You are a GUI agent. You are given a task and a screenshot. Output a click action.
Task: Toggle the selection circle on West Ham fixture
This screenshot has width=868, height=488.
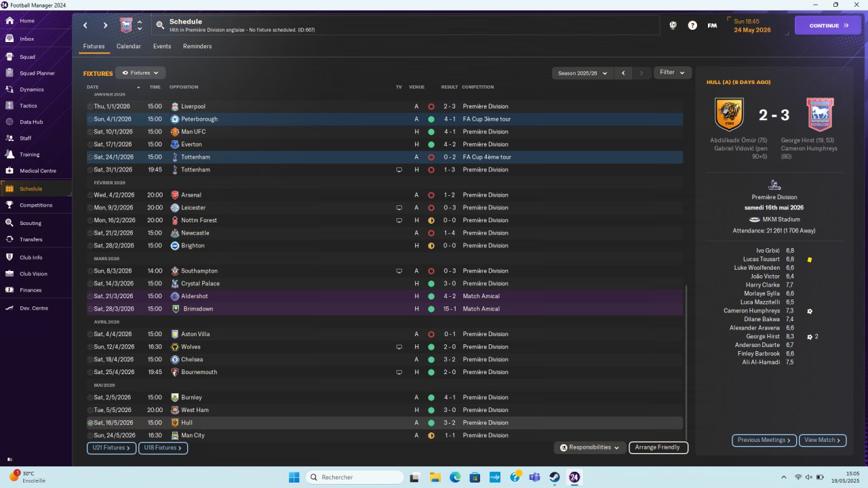(x=90, y=410)
